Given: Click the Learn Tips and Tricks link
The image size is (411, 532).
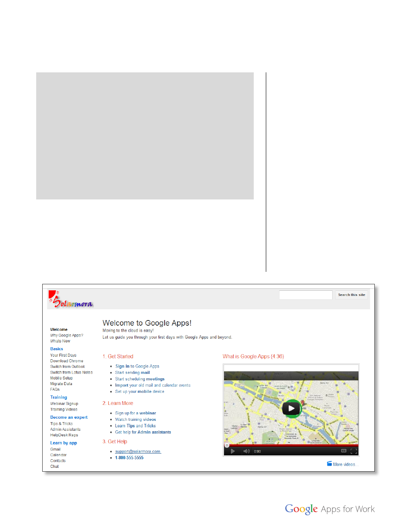Looking at the screenshot, I should [135, 426].
